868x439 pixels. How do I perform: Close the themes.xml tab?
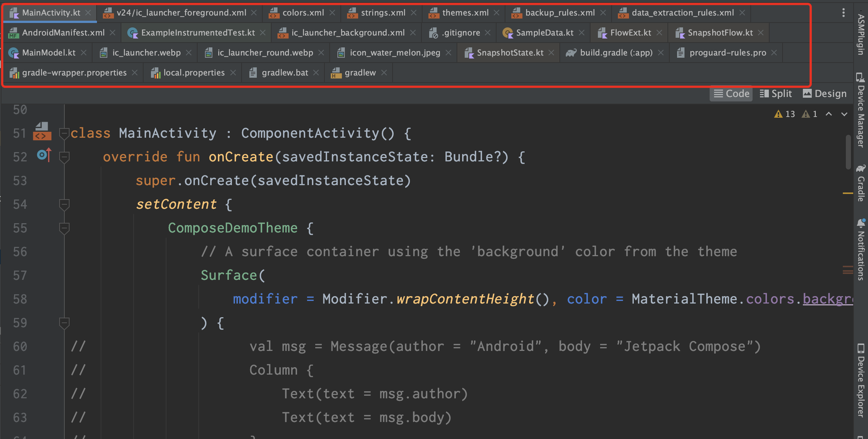(497, 13)
